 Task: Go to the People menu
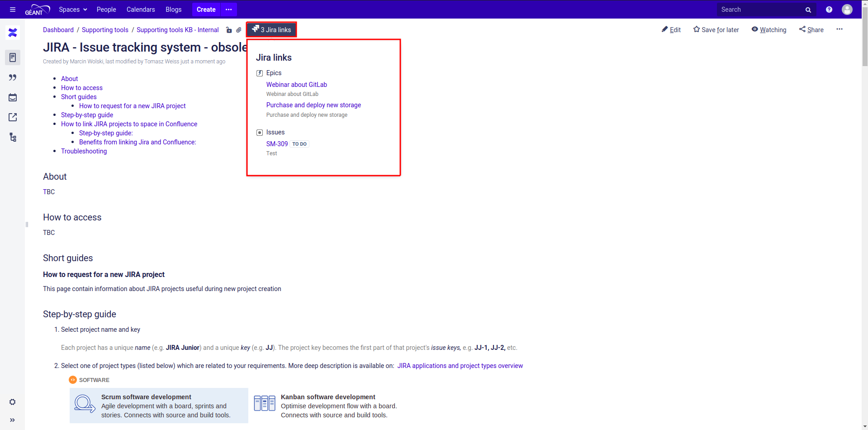[106, 10]
